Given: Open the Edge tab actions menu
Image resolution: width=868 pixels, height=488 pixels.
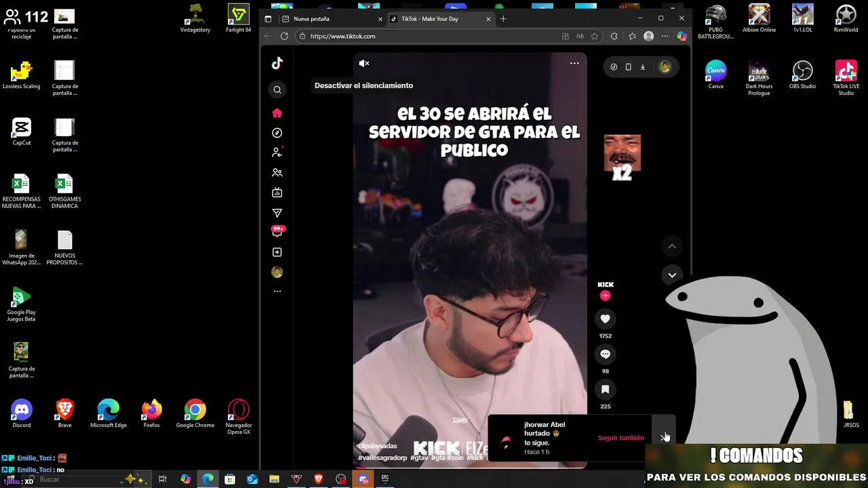Looking at the screenshot, I should pyautogui.click(x=268, y=19).
